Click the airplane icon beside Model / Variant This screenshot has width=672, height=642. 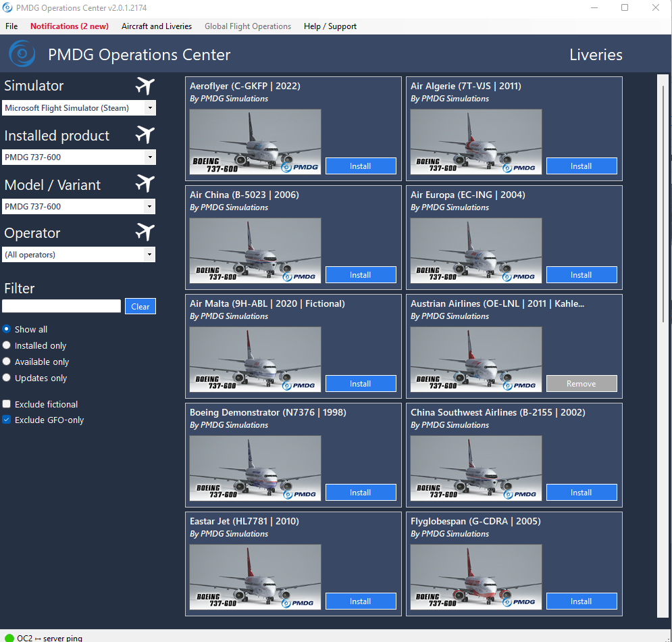point(145,184)
